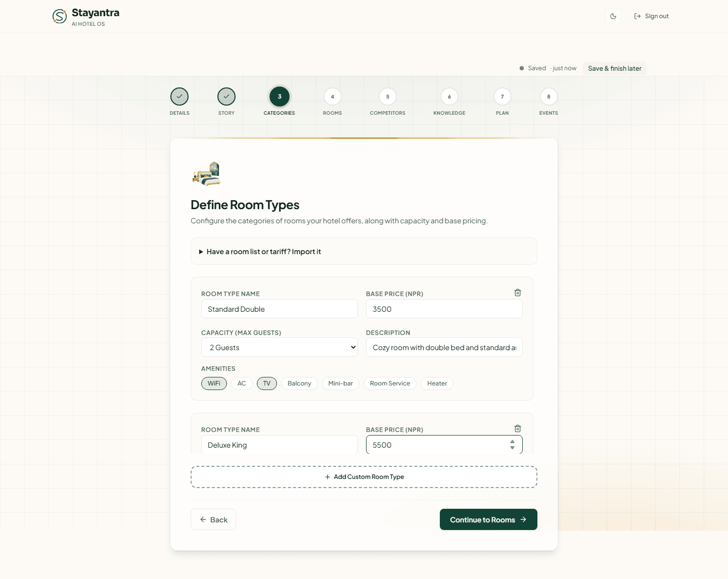Expand the room list import section
This screenshot has width=728, height=579.
pyautogui.click(x=364, y=252)
